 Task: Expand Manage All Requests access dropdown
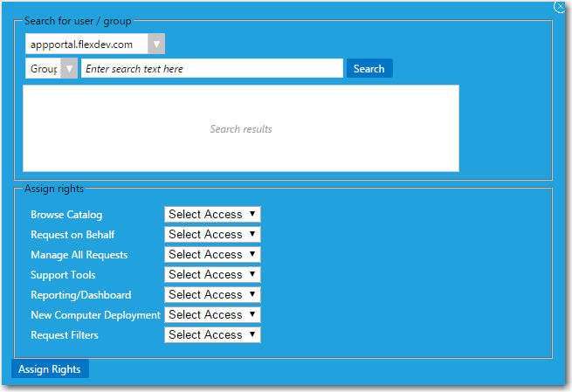pyautogui.click(x=212, y=254)
